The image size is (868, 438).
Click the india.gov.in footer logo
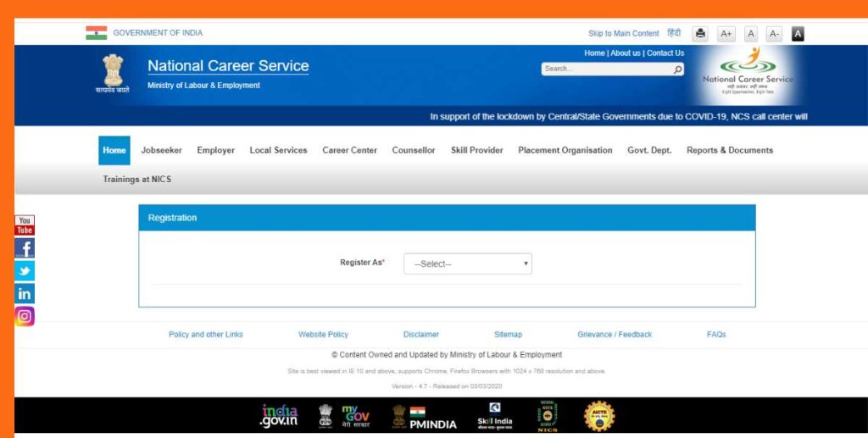pyautogui.click(x=280, y=416)
